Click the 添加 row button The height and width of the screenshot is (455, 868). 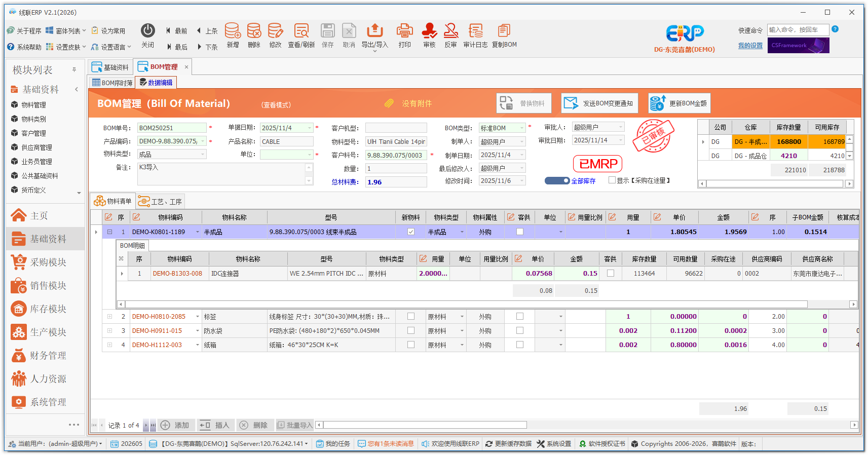click(x=175, y=426)
